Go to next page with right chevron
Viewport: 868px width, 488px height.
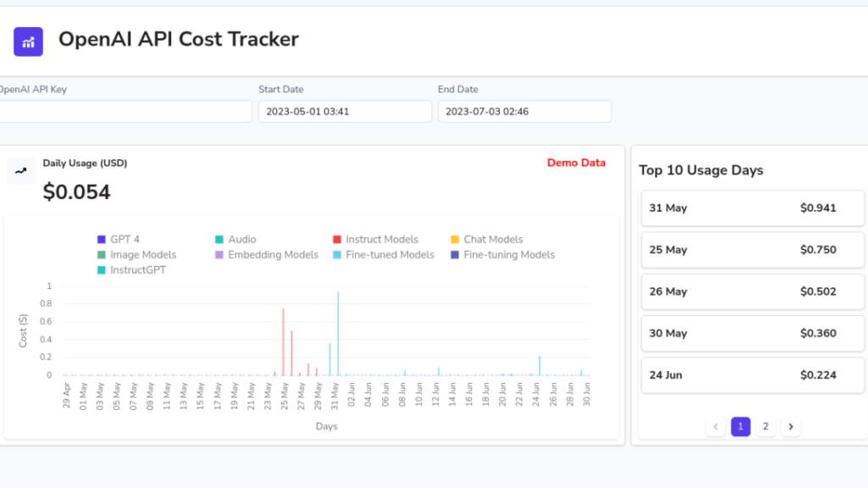(790, 427)
